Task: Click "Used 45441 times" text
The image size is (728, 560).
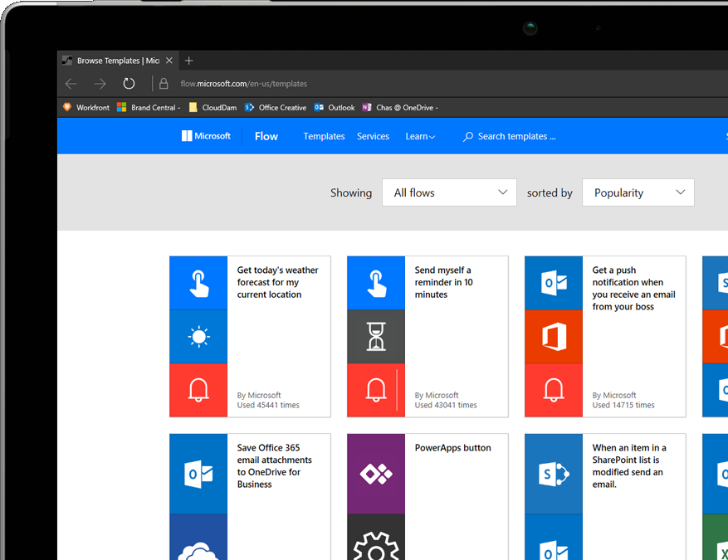Action: click(268, 405)
